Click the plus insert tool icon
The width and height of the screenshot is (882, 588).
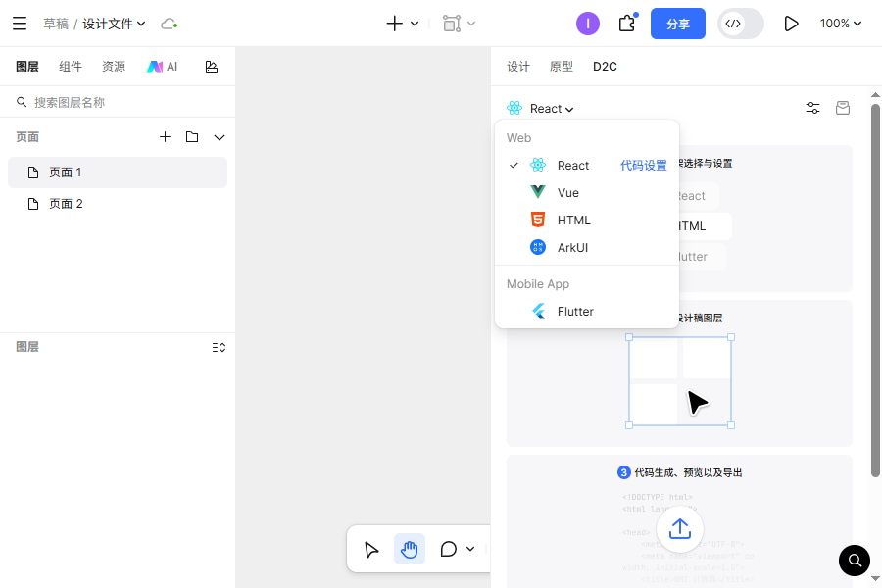394,24
